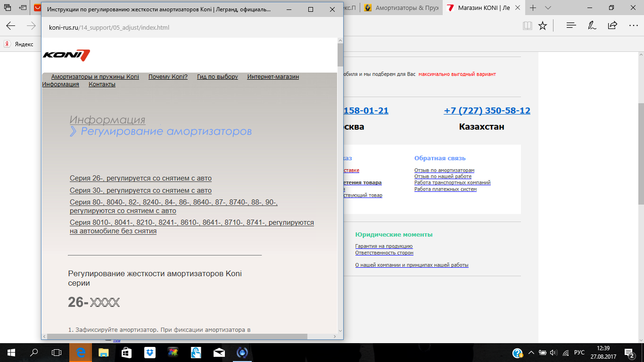Viewport: 644px width, 362px height.
Task: Open volume control in tray
Action: coord(553,353)
